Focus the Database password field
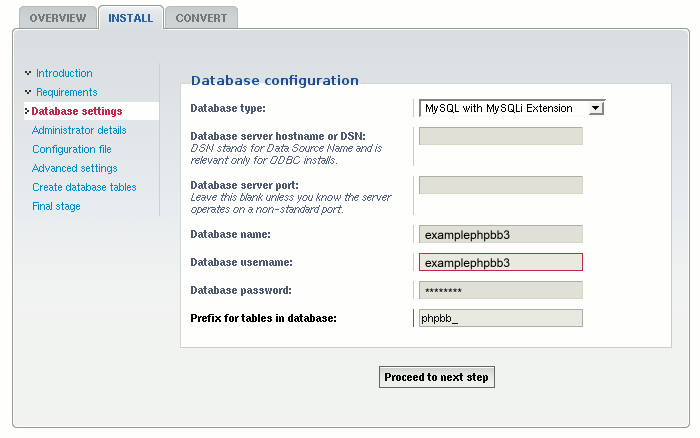 pyautogui.click(x=500, y=291)
